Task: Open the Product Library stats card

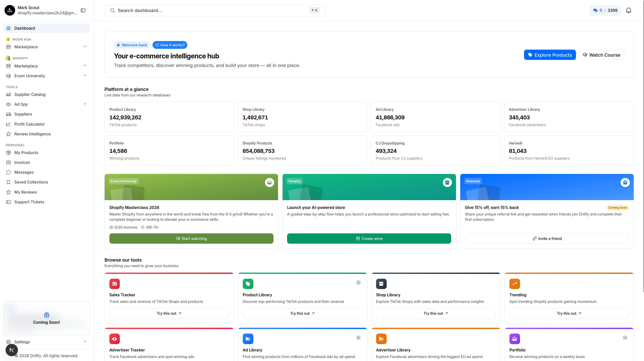Action: pyautogui.click(x=169, y=117)
